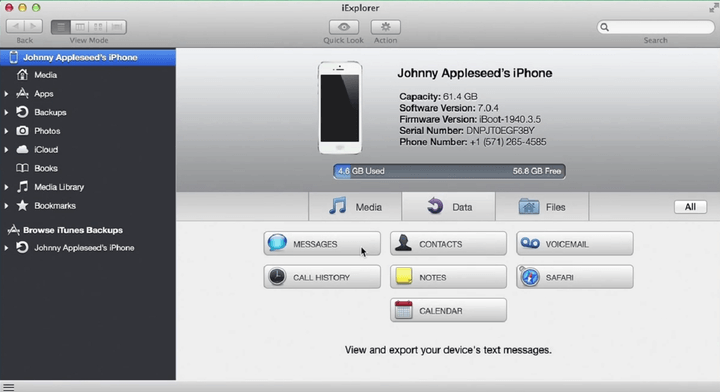Click the Search input field

[x=655, y=27]
